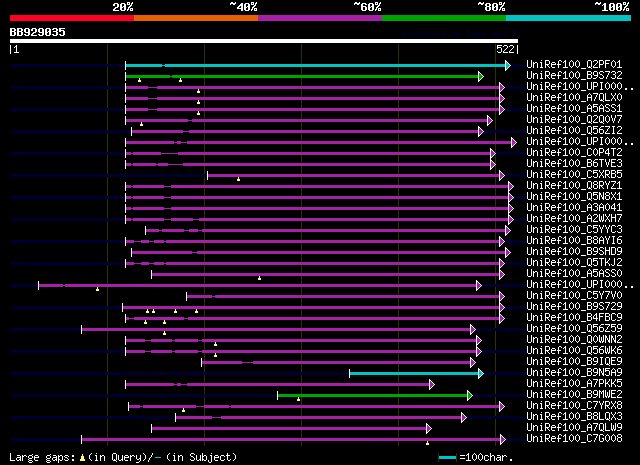
Task: Select the UniRef100_Q0WNN2 label
Action: pyautogui.click(x=574, y=340)
